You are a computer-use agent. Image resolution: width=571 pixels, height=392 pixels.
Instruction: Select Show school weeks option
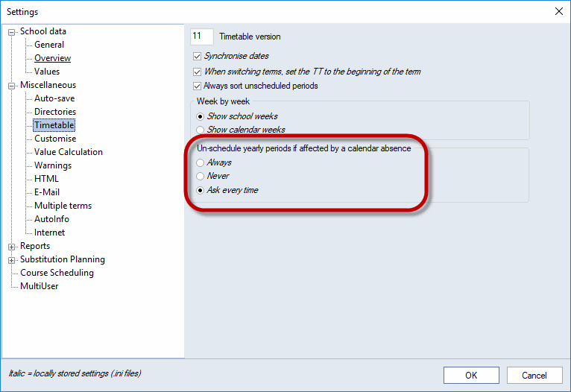click(200, 116)
